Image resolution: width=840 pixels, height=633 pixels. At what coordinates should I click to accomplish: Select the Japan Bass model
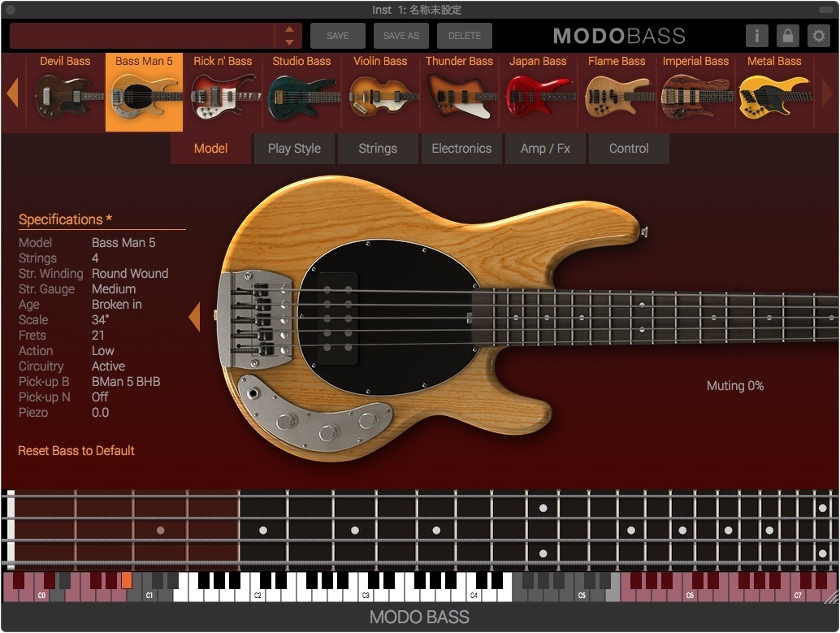pos(537,92)
